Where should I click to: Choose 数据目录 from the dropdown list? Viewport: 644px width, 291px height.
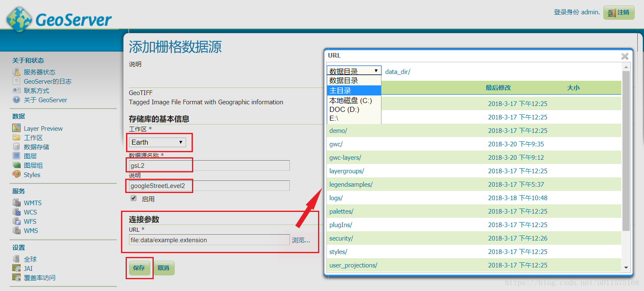click(x=354, y=80)
